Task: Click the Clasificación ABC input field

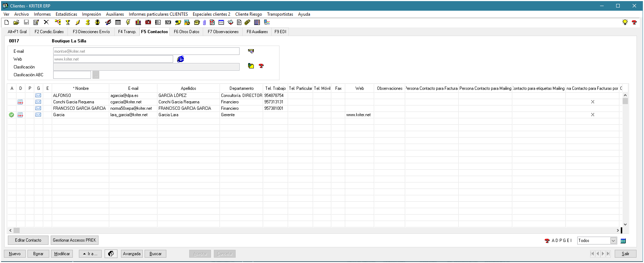Action: click(x=72, y=75)
